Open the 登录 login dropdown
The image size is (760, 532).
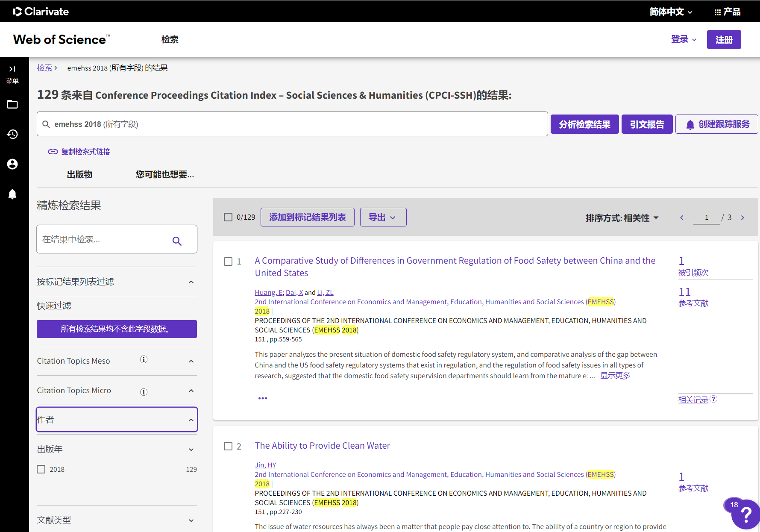point(684,39)
